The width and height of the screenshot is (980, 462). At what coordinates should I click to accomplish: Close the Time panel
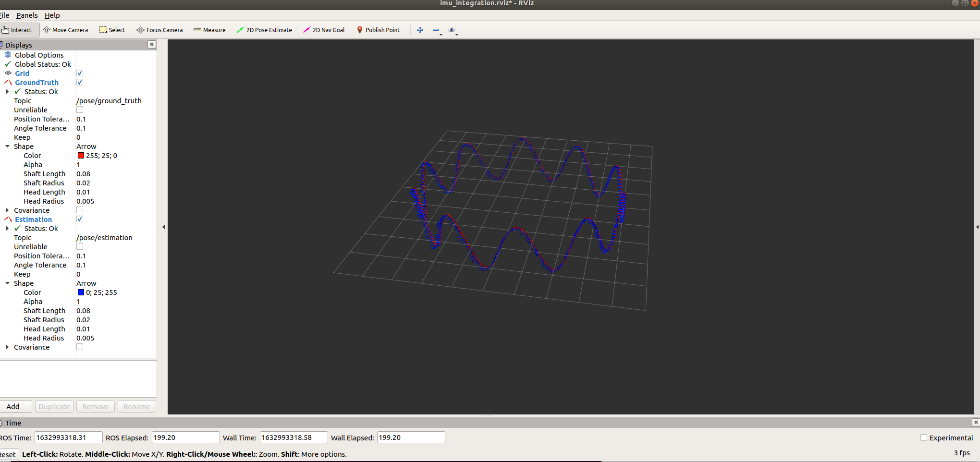tap(976, 422)
